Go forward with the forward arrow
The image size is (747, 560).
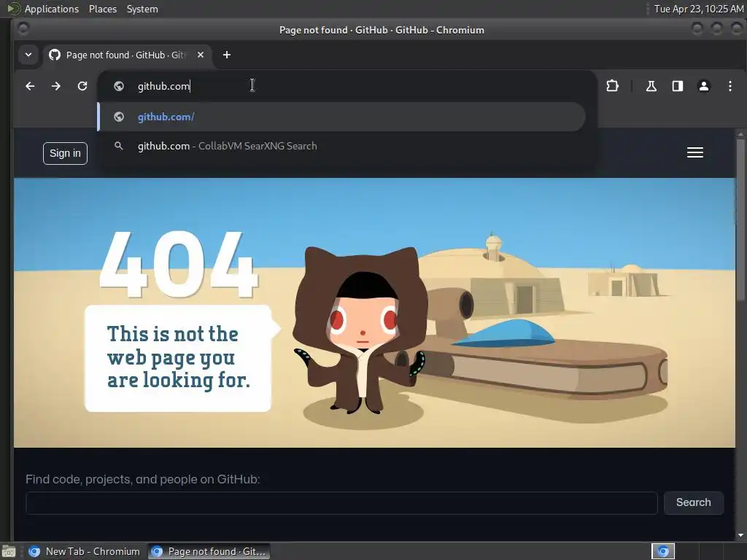56,86
